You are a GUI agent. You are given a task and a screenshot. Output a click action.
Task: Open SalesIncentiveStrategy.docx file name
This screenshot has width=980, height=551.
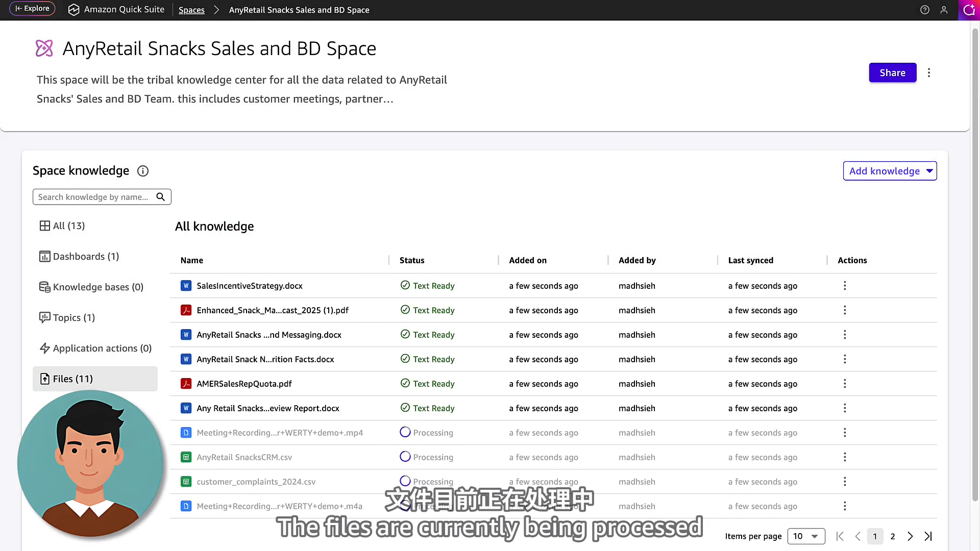coord(250,286)
